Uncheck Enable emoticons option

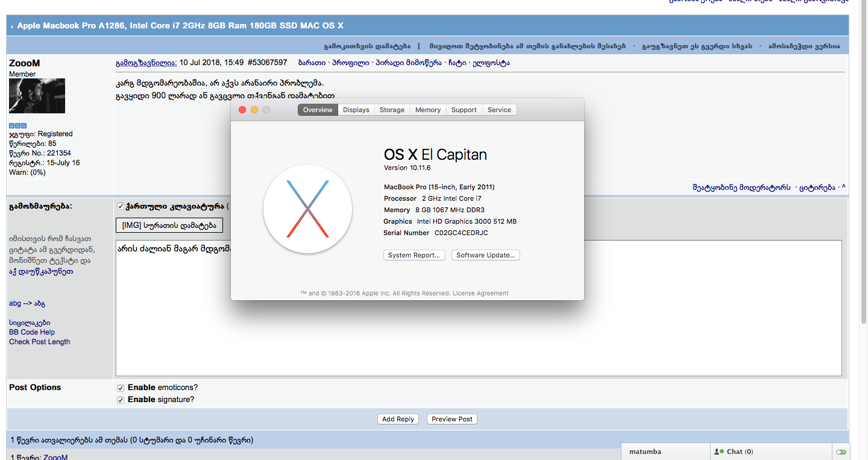point(121,388)
